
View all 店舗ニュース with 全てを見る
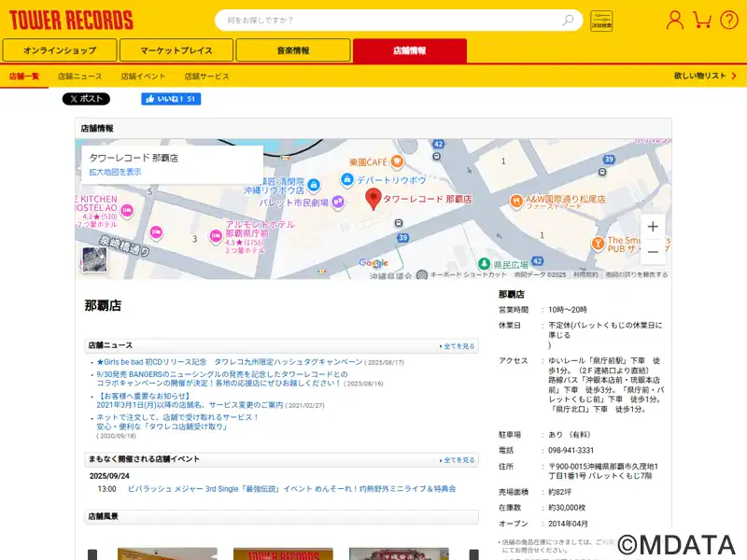point(457,346)
